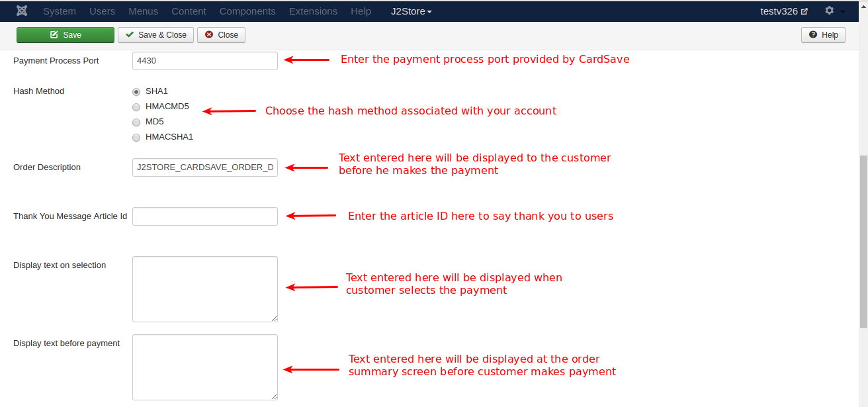Open the Extensions menu
Viewport: 868px width, 407px height.
[x=313, y=11]
